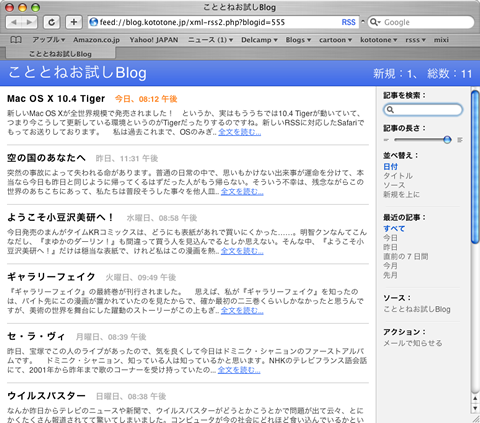Click the scrollbar down arrow
The image size is (480, 423).
pyautogui.click(x=475, y=408)
